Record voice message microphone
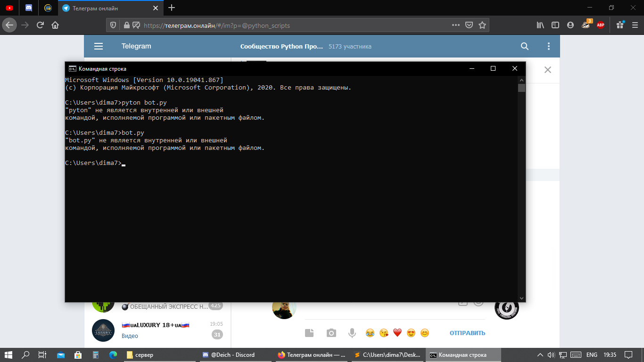This screenshot has width=644, height=362. tap(352, 333)
